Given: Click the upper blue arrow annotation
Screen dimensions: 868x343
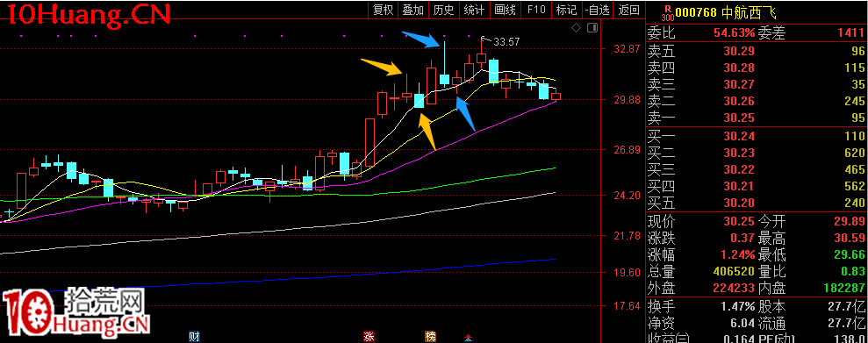Looking at the screenshot, I should click(x=420, y=39).
